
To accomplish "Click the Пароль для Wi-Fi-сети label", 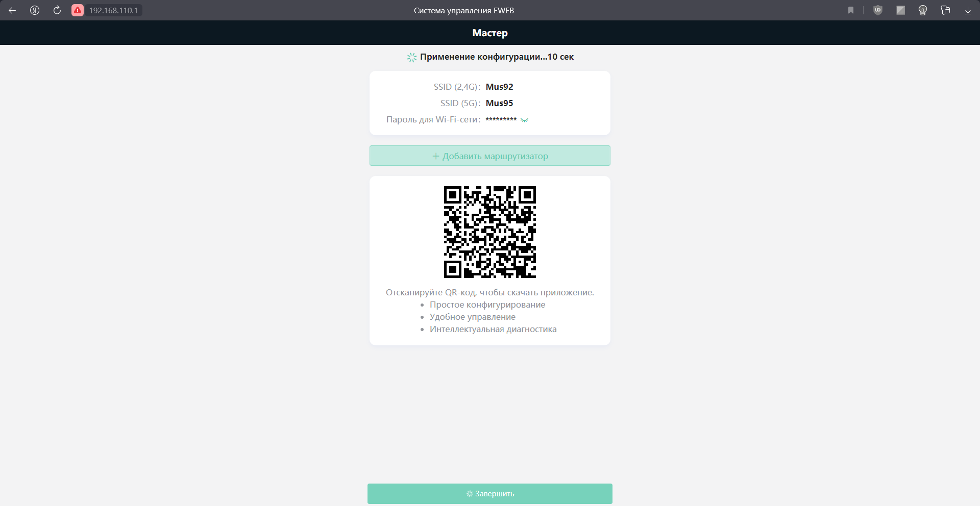I will (x=433, y=119).
